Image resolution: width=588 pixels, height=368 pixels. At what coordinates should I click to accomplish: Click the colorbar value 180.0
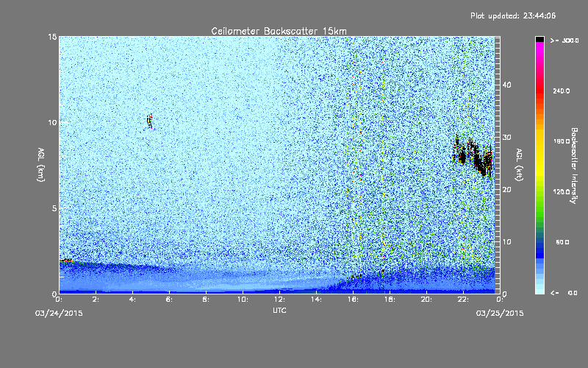(x=561, y=141)
